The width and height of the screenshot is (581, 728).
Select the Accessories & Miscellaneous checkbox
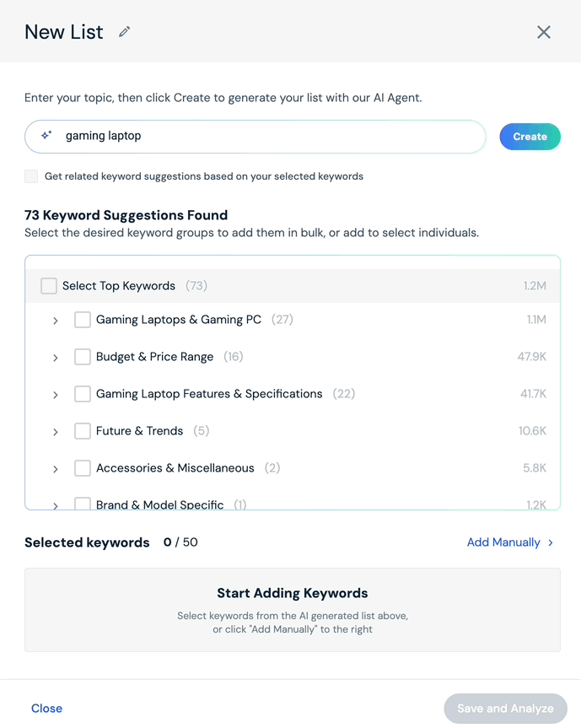(x=83, y=468)
